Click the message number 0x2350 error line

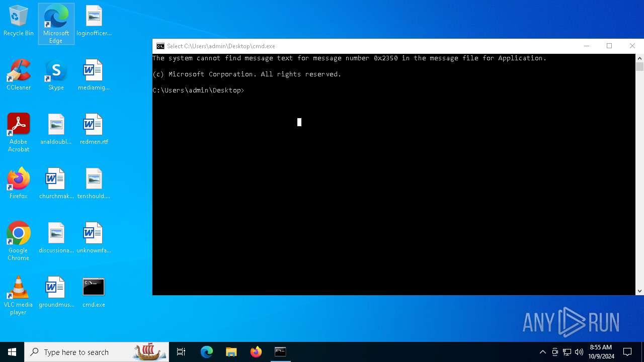click(x=350, y=58)
